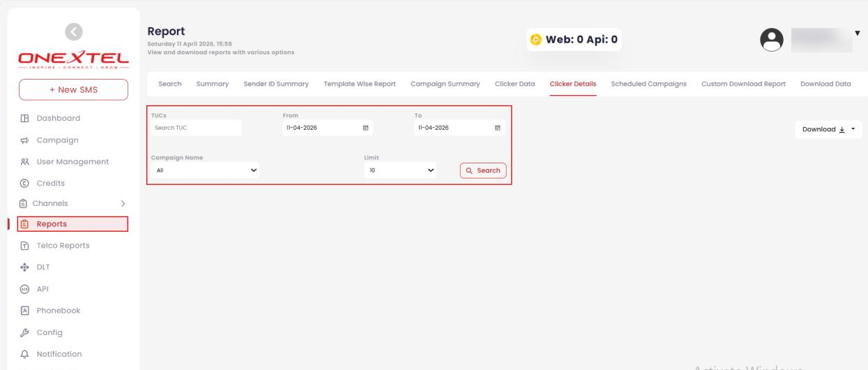This screenshot has height=370, width=868.
Task: Click the + New SMS button
Action: click(x=73, y=90)
